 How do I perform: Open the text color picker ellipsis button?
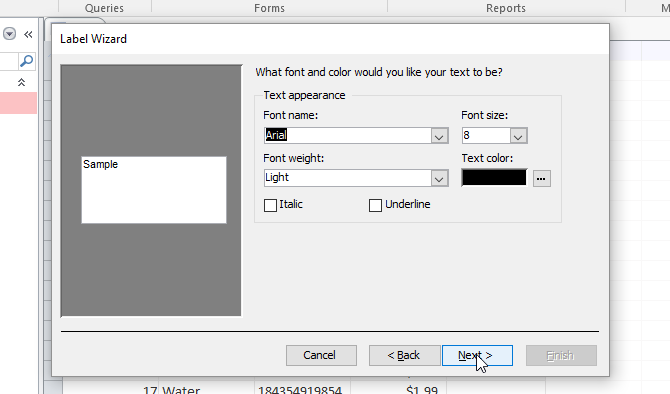point(541,179)
